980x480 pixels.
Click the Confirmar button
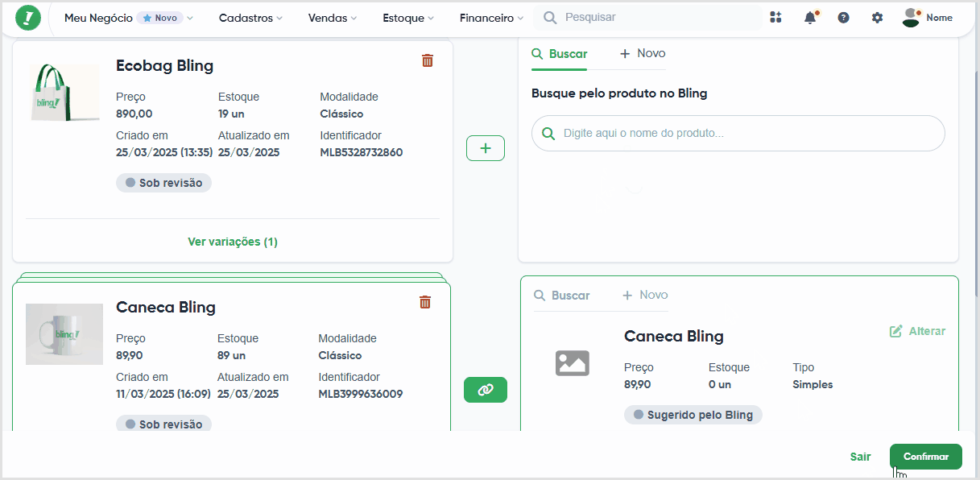926,457
